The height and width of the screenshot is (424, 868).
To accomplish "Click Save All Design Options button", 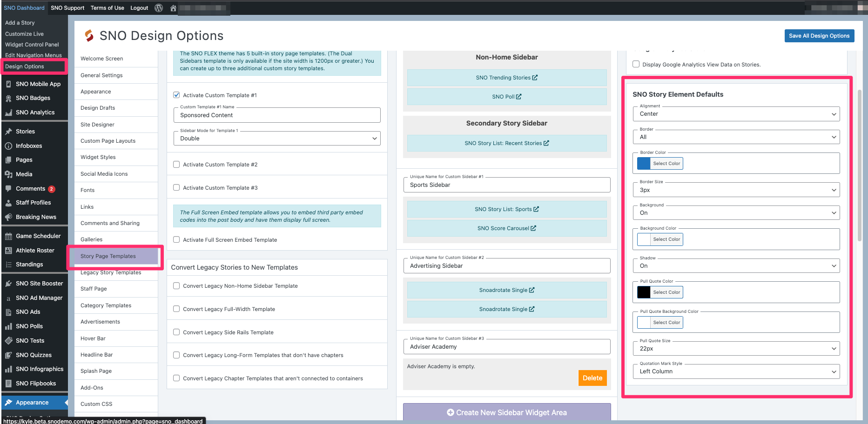I will click(x=819, y=36).
